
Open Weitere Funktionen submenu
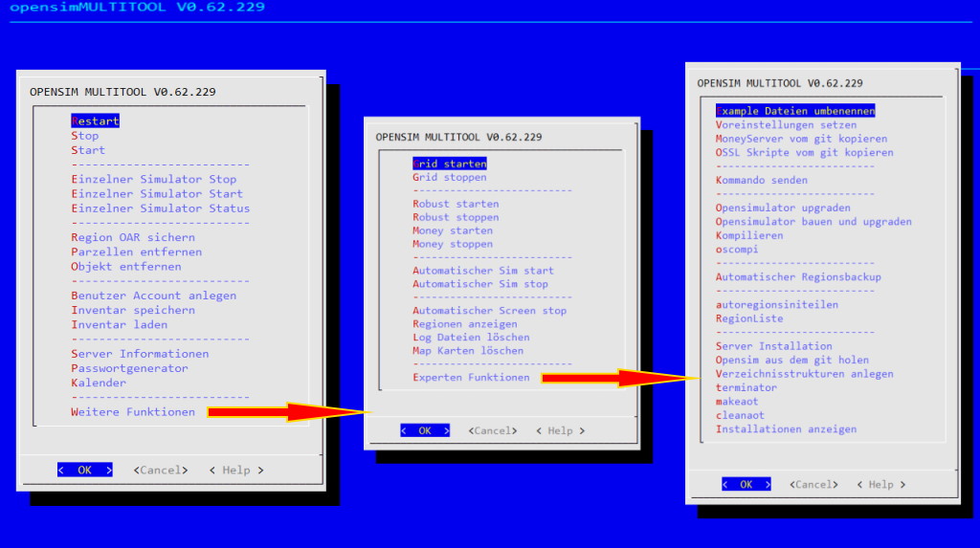click(x=132, y=412)
